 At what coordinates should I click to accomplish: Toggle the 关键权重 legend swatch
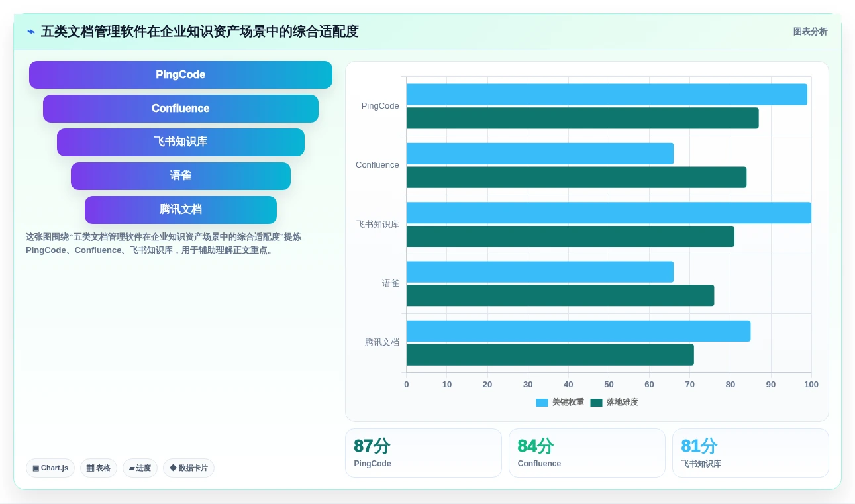(542, 403)
